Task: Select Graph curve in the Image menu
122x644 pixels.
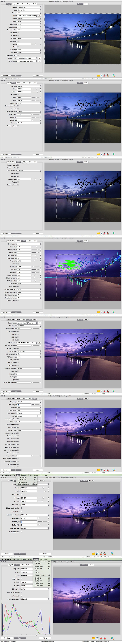Action: point(39,583)
